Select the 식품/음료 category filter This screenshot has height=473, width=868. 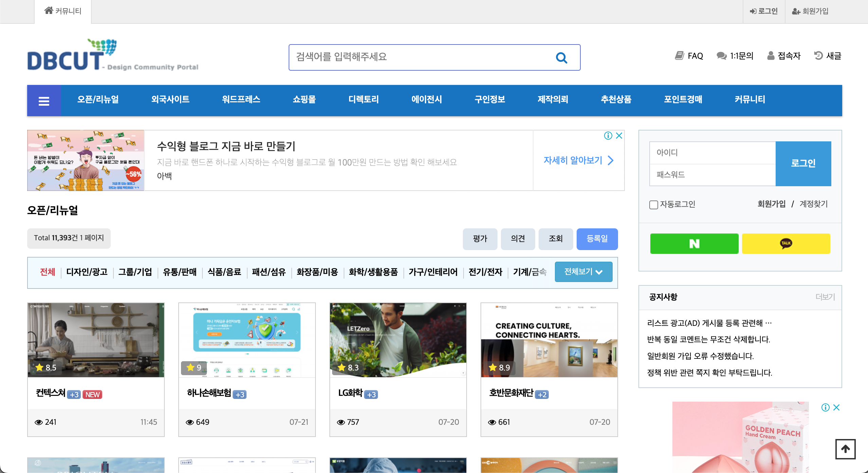224,272
